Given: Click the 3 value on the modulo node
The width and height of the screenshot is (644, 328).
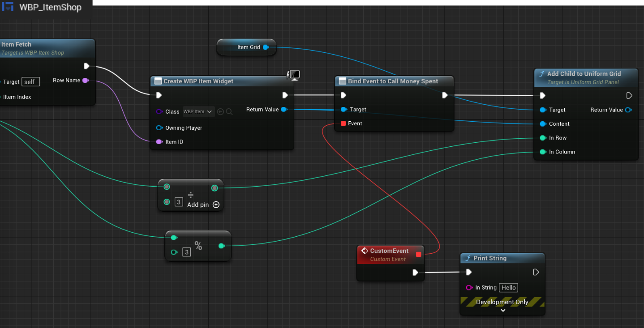Looking at the screenshot, I should pos(187,252).
